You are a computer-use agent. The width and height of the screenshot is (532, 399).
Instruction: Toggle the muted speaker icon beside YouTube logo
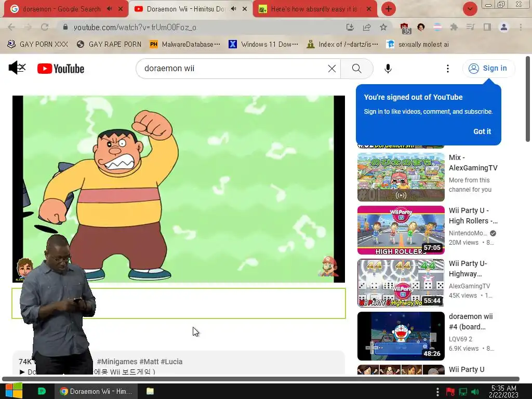[x=17, y=68]
